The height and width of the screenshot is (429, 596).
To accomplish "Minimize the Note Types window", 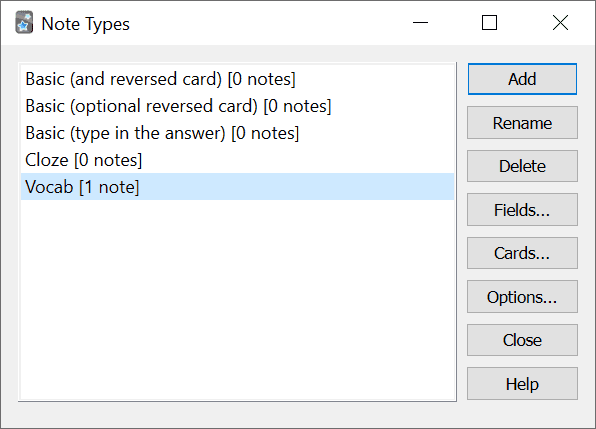I will click(420, 23).
